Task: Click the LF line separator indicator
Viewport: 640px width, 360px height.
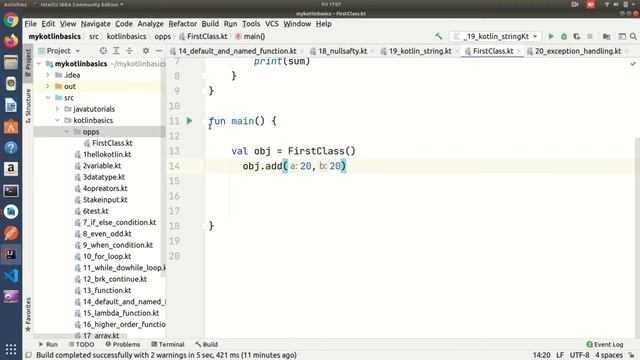Action: [x=560, y=355]
